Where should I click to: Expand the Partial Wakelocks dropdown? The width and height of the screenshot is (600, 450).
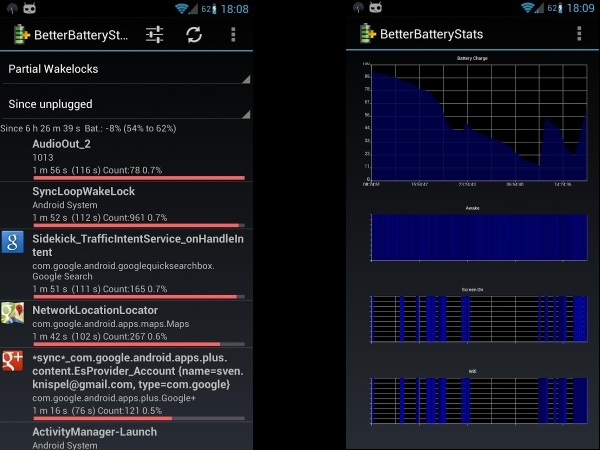[x=126, y=69]
